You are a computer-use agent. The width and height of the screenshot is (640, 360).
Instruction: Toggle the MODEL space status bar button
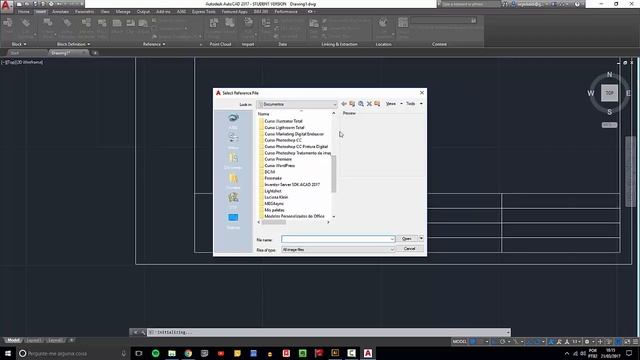coord(459,342)
